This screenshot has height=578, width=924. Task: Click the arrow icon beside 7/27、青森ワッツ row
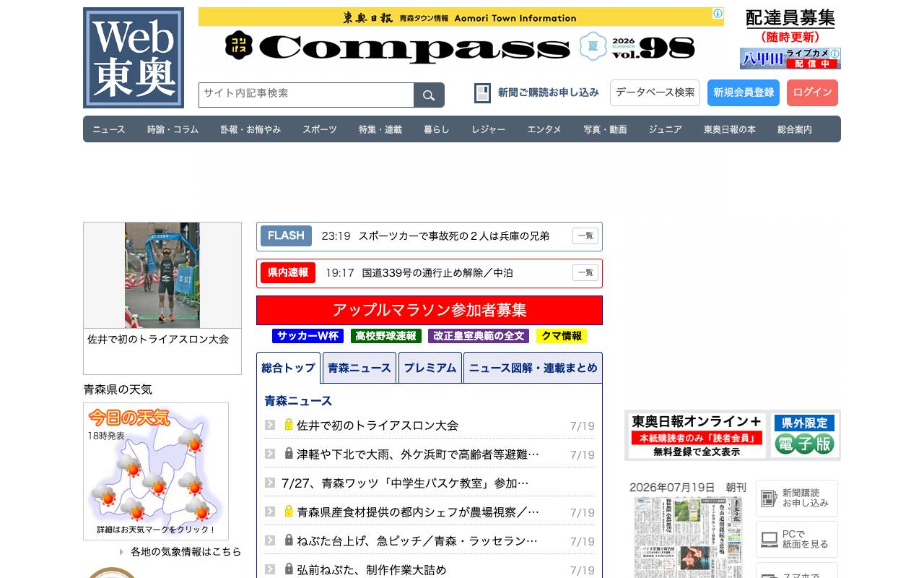(270, 483)
